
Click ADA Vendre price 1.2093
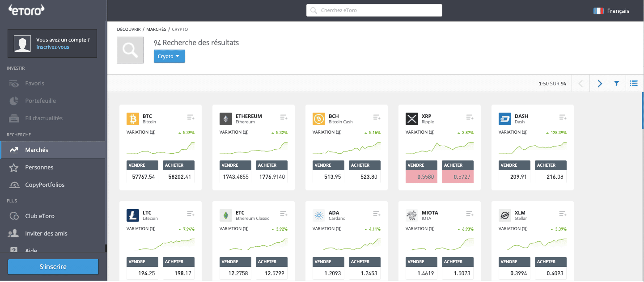[329, 274]
